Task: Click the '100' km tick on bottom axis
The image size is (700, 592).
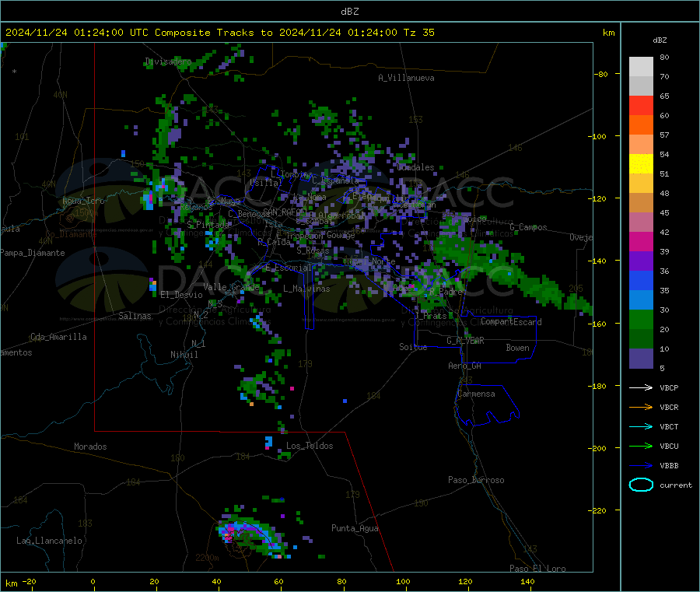Action: pyautogui.click(x=403, y=582)
